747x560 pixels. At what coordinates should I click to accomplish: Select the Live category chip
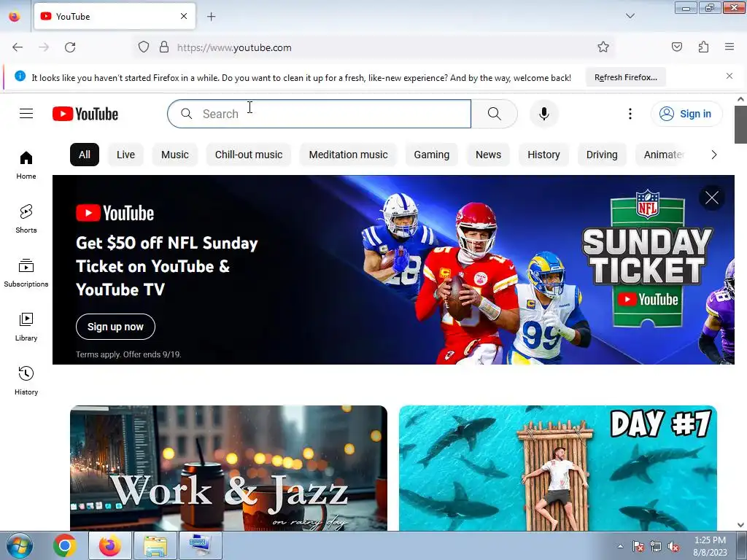click(x=125, y=155)
